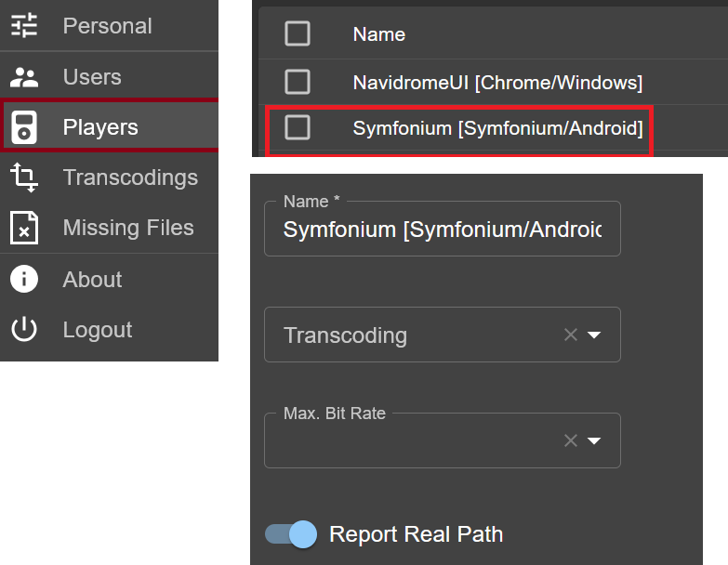Clear the Max. Bit Rate selection X
Viewport: 728px width, 565px height.
[571, 440]
